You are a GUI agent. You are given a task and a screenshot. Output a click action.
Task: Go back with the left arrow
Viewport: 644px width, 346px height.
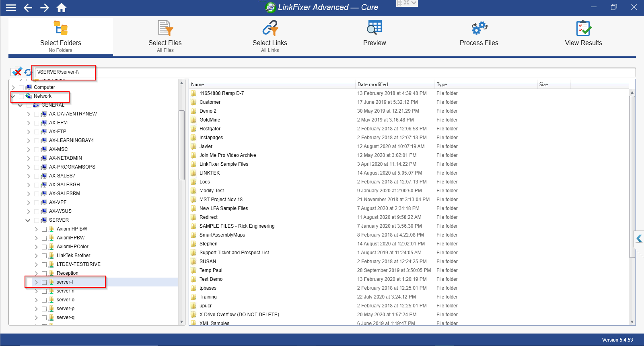28,8
